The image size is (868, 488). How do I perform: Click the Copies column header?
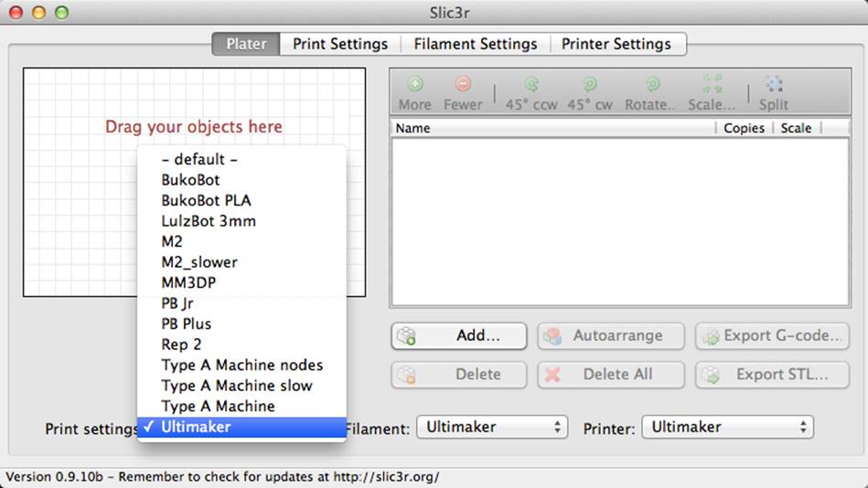(x=744, y=128)
